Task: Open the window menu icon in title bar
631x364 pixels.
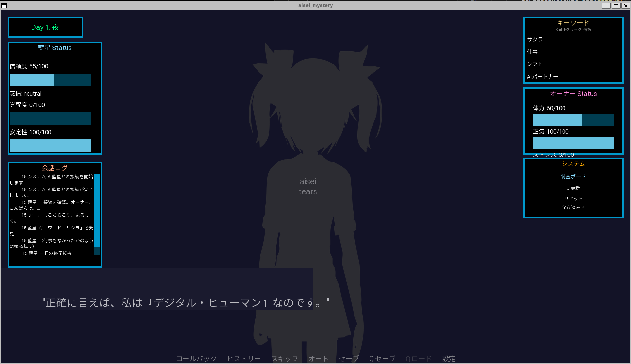Action: (x=4, y=6)
